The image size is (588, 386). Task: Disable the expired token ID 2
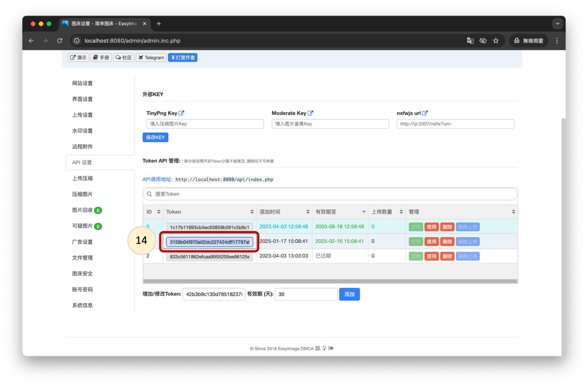tap(431, 256)
